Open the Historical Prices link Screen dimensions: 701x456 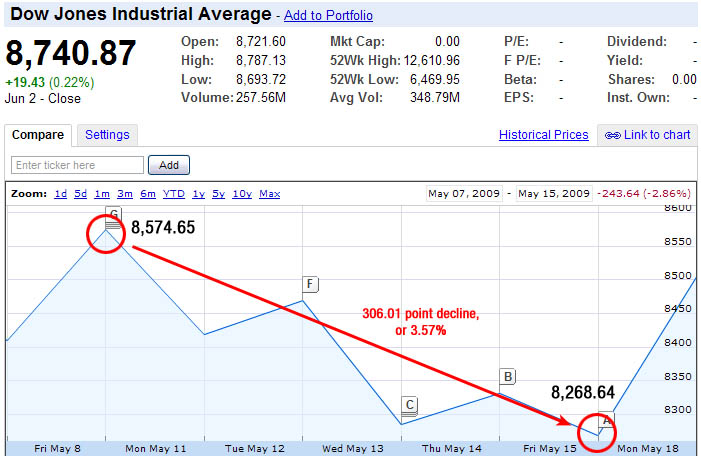coord(543,135)
